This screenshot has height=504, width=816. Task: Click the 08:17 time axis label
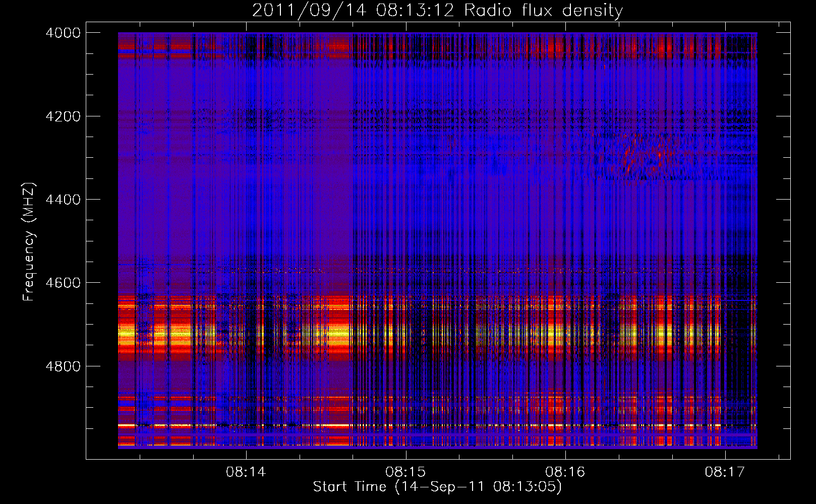(725, 472)
